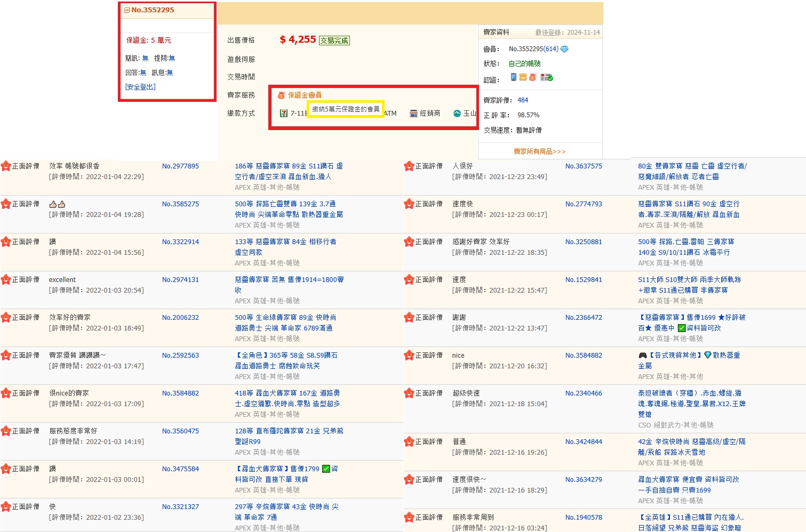806x532 pixels.
Task: Click the 經銷商 dealer shop icon
Action: point(413,114)
